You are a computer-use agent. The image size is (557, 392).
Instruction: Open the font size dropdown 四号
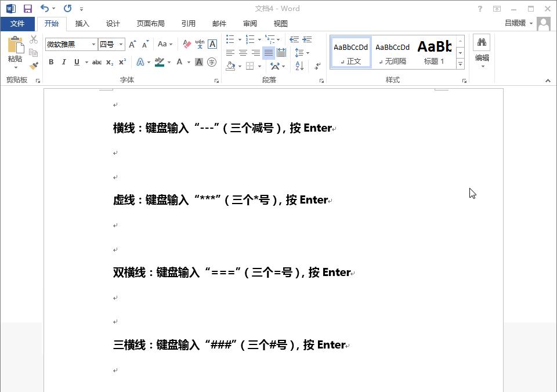point(121,44)
